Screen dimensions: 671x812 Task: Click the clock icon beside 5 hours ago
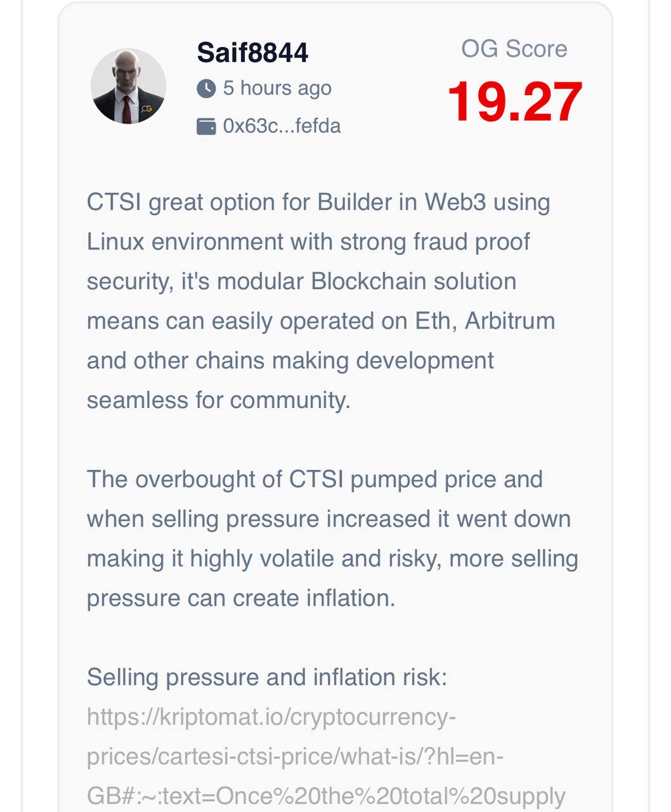tap(206, 88)
